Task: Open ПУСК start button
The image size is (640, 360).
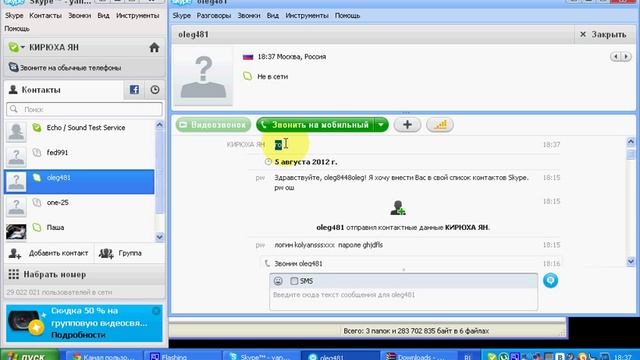Action: tap(29, 356)
